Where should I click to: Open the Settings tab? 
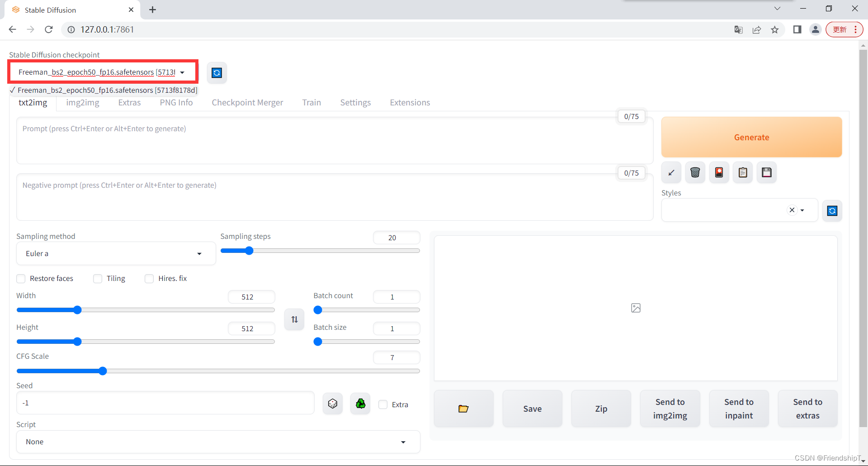click(x=355, y=102)
